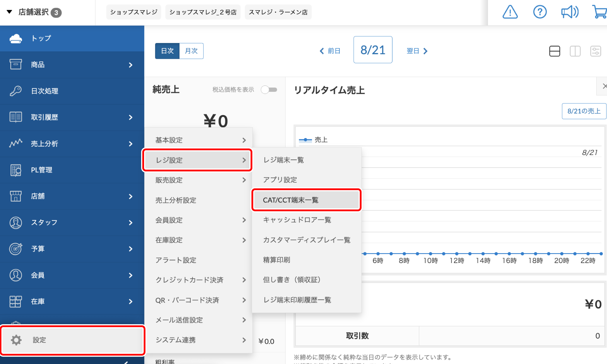
Task: Select the スマレジ・ラーメン店 store chip
Action: [278, 12]
